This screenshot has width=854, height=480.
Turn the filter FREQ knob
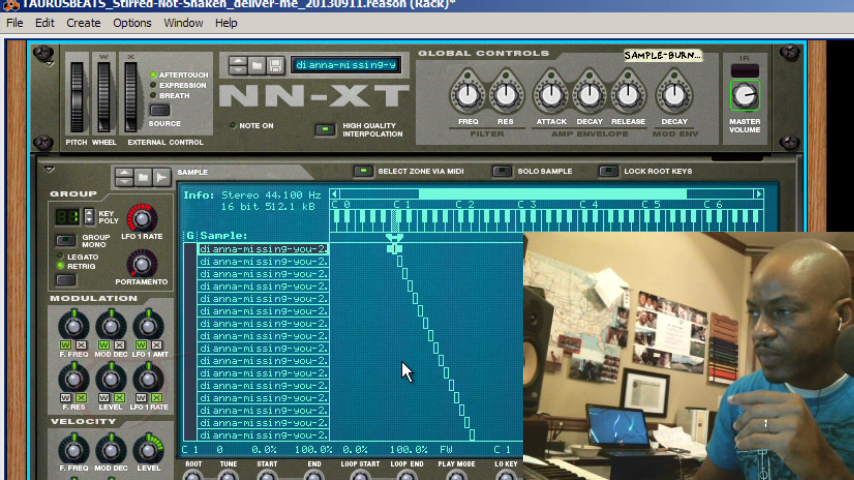coord(467,95)
